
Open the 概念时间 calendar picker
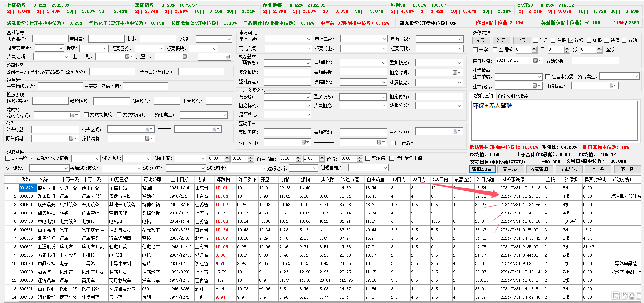(457, 72)
